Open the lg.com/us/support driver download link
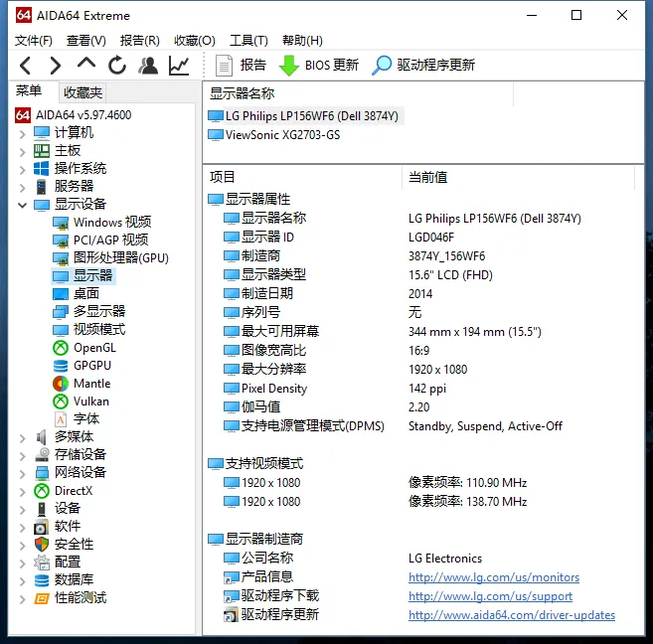The width and height of the screenshot is (653, 644). click(x=490, y=596)
